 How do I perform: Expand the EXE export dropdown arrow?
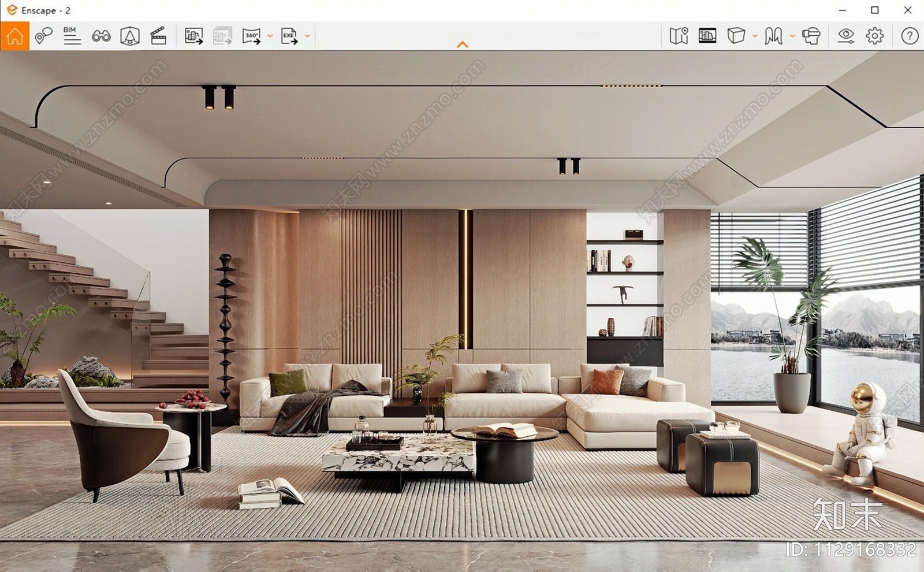point(307,36)
